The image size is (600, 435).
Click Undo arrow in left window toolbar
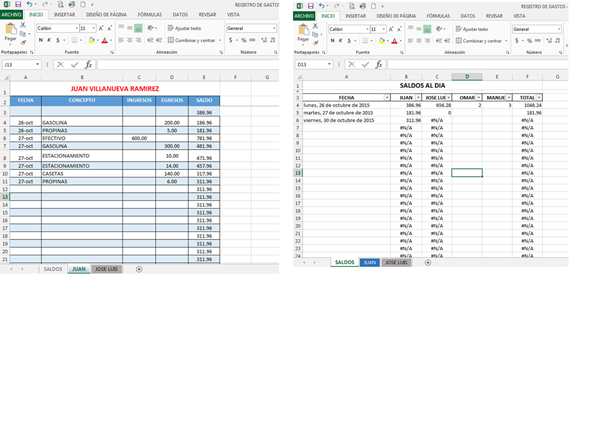(28, 5)
